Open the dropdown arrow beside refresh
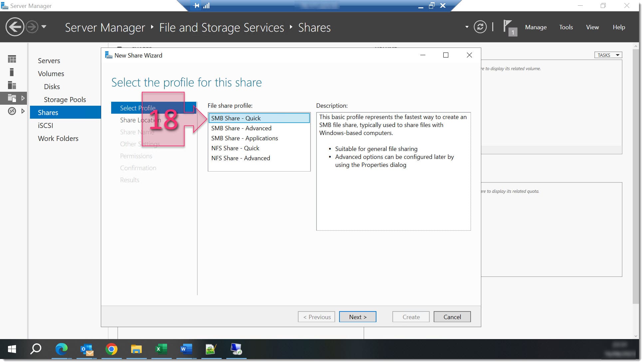 [x=467, y=27]
